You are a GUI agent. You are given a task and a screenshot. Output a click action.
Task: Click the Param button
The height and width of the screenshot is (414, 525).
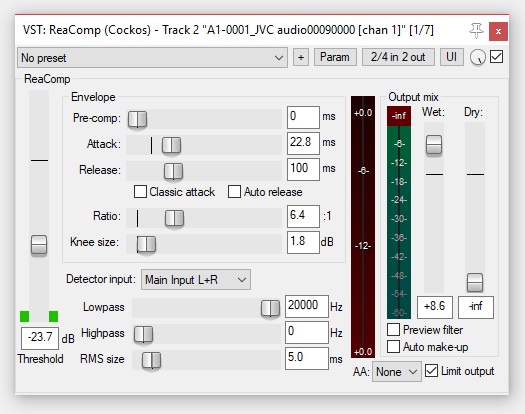coord(335,57)
